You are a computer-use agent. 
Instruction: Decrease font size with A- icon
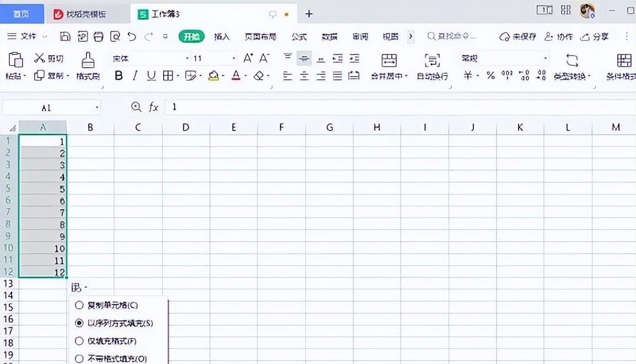pyautogui.click(x=264, y=58)
